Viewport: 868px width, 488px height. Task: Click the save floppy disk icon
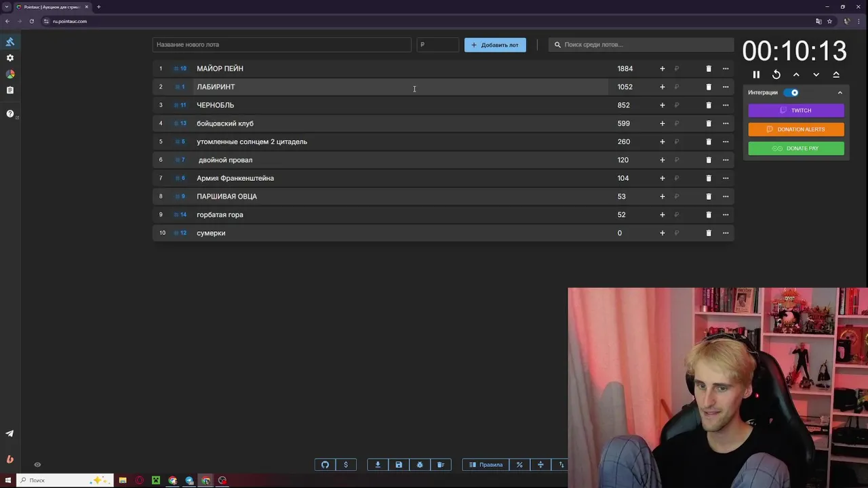point(399,465)
